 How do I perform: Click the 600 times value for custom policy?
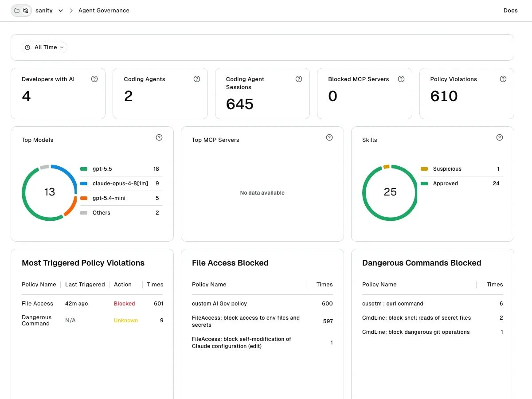[327, 304]
